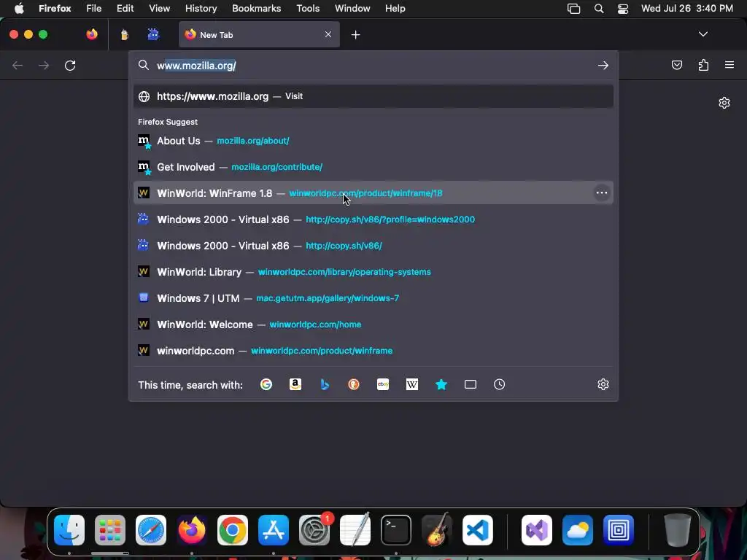Open the Edit menu

[125, 9]
